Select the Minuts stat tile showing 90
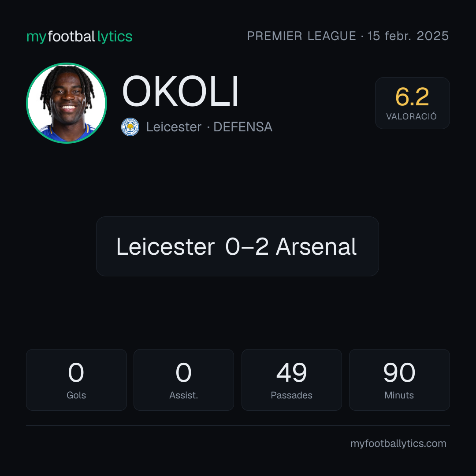Image resolution: width=476 pixels, height=476 pixels. pos(399,380)
